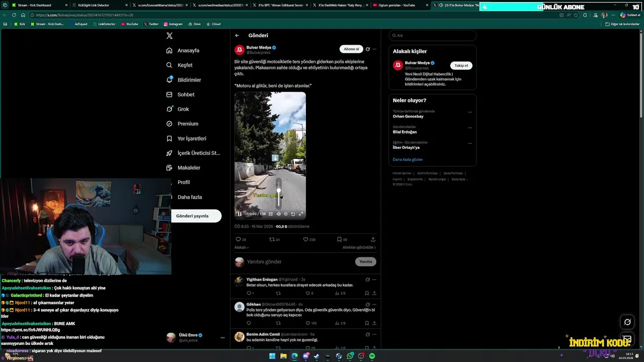
Task: Toggle video captions button
Action: [271, 214]
